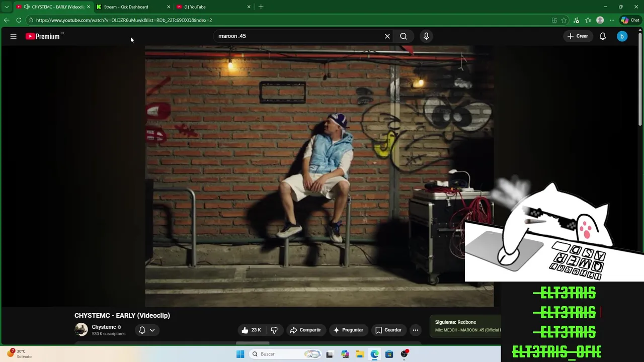The image size is (644, 362).
Task: Open Task View on the taskbar
Action: point(330,354)
